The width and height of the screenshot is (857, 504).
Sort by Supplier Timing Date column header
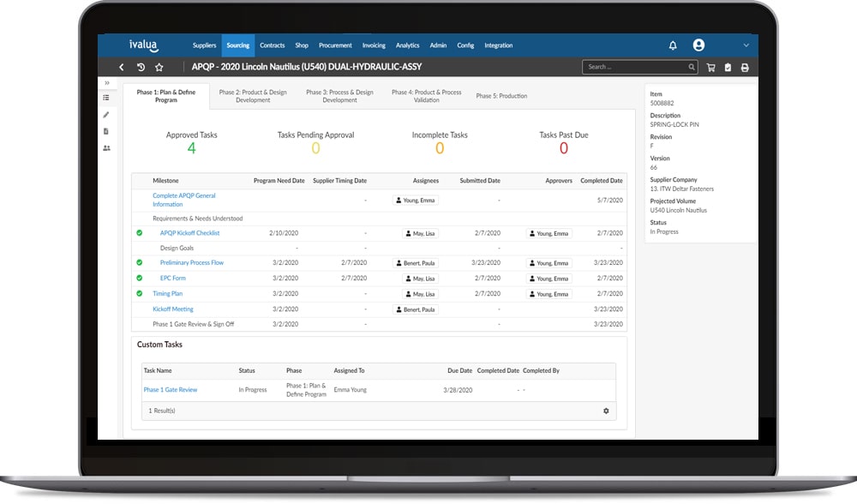(x=339, y=181)
